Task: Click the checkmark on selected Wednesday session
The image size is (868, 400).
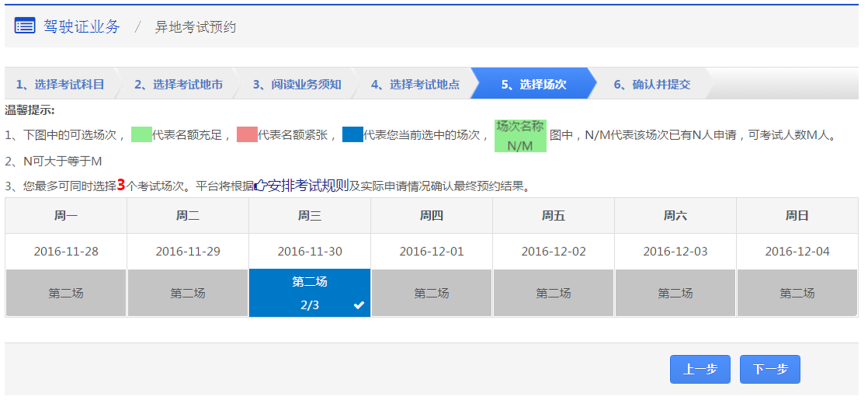Action: click(359, 305)
